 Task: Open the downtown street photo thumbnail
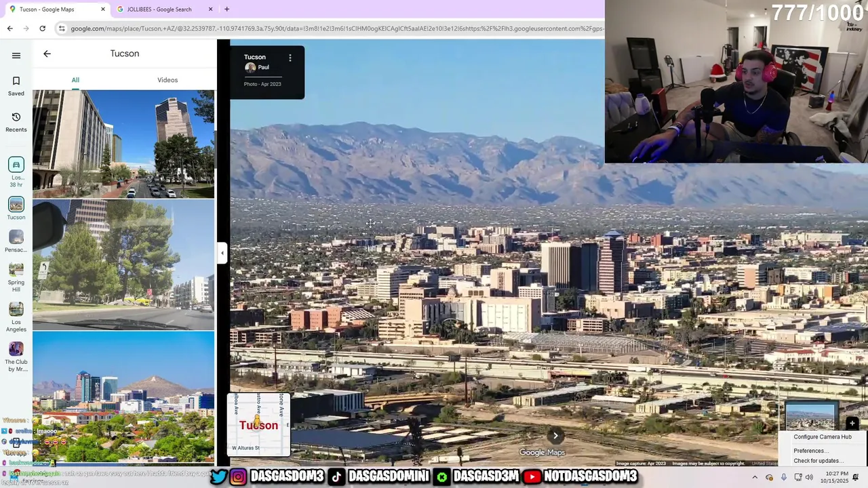pyautogui.click(x=123, y=144)
